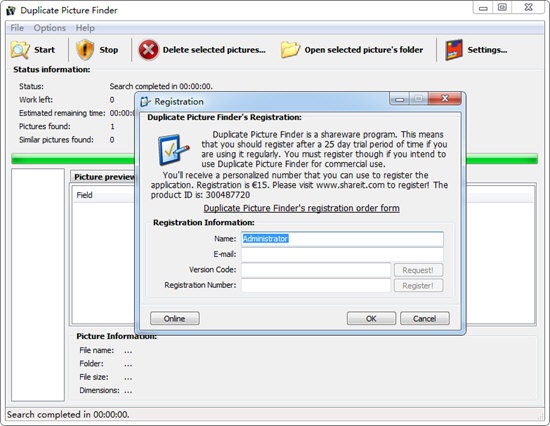Open the registration order form link
Image resolution: width=550 pixels, height=426 pixels.
[301, 208]
